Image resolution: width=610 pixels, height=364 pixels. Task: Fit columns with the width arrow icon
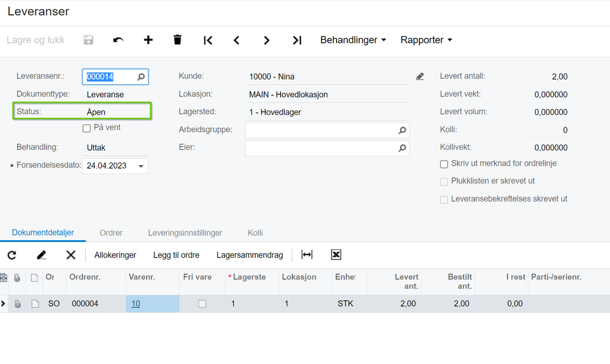[x=307, y=255]
